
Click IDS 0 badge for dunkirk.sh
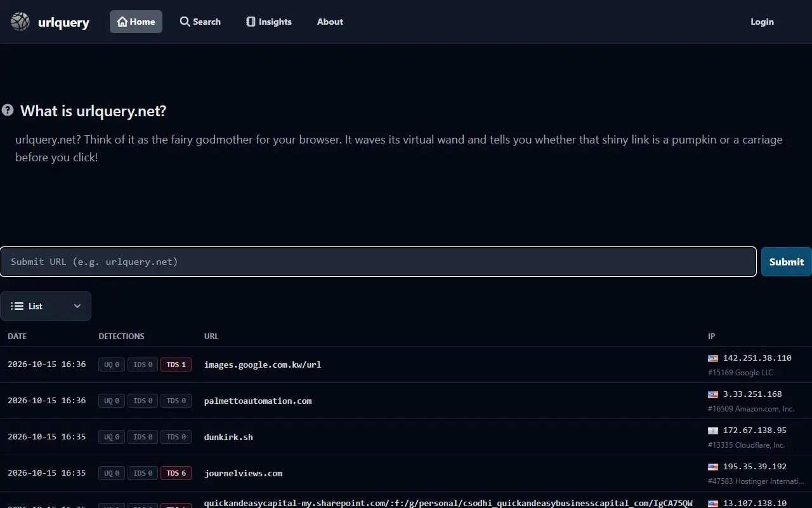[143, 437]
